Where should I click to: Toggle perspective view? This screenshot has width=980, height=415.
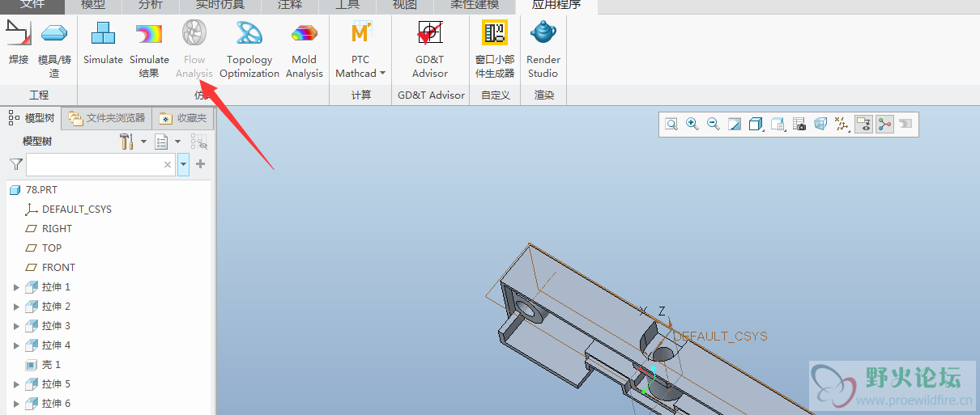click(820, 124)
